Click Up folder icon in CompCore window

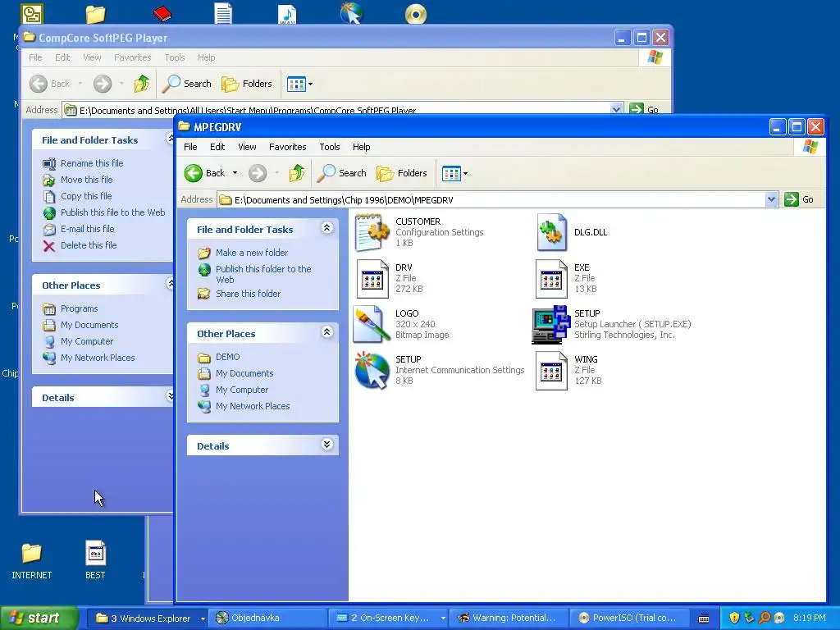click(x=142, y=84)
